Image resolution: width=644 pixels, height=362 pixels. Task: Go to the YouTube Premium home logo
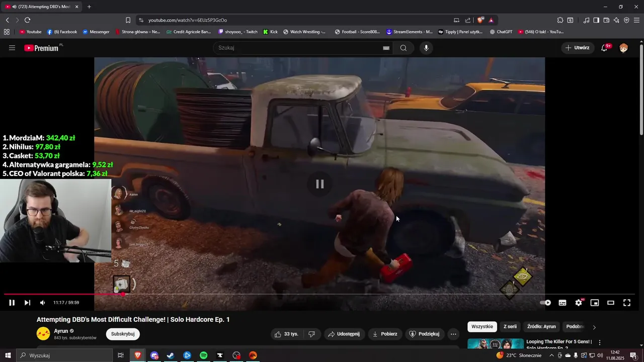coord(41,48)
